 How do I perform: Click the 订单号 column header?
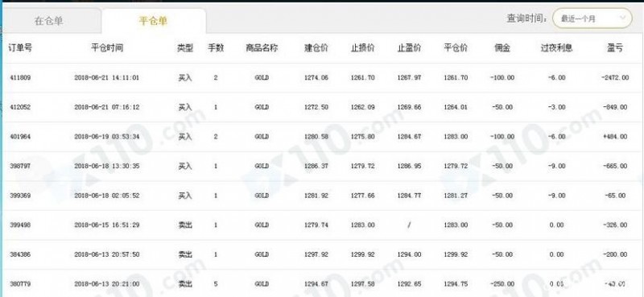point(20,47)
